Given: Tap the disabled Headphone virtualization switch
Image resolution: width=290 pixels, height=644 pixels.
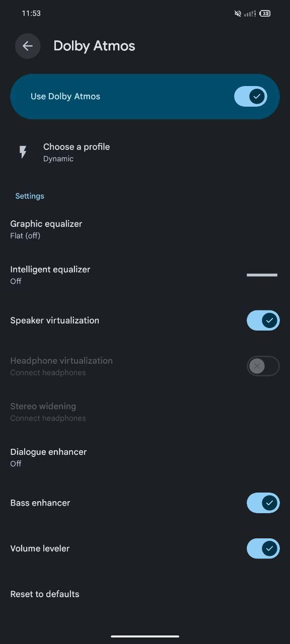Looking at the screenshot, I should [263, 366].
